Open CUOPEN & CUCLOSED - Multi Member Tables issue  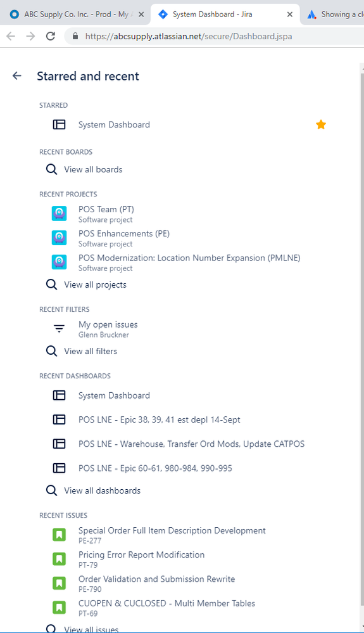click(167, 603)
